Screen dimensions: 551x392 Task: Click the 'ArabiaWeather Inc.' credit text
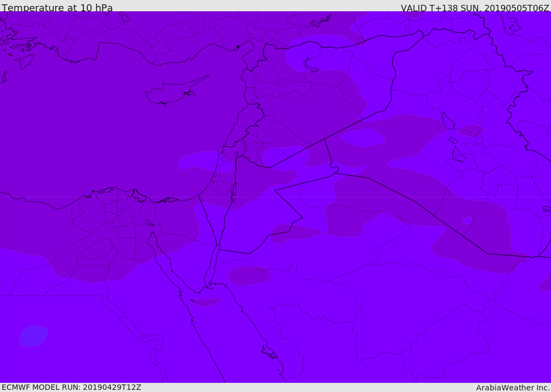[x=512, y=388]
